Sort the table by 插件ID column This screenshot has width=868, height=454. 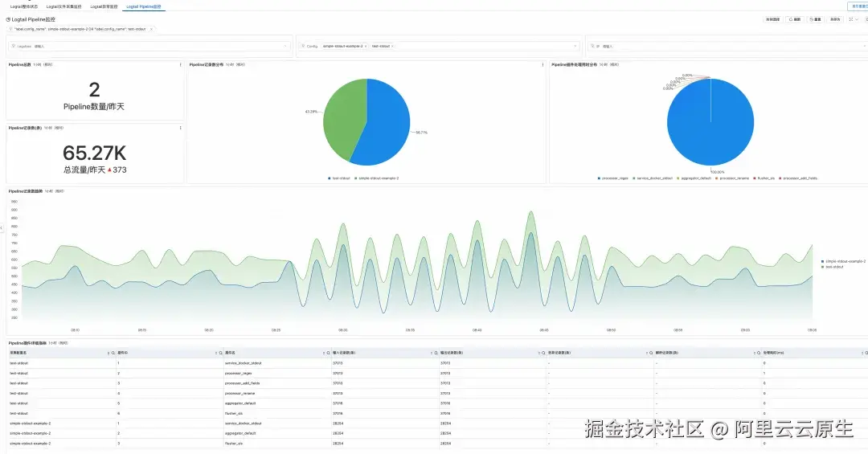click(216, 353)
